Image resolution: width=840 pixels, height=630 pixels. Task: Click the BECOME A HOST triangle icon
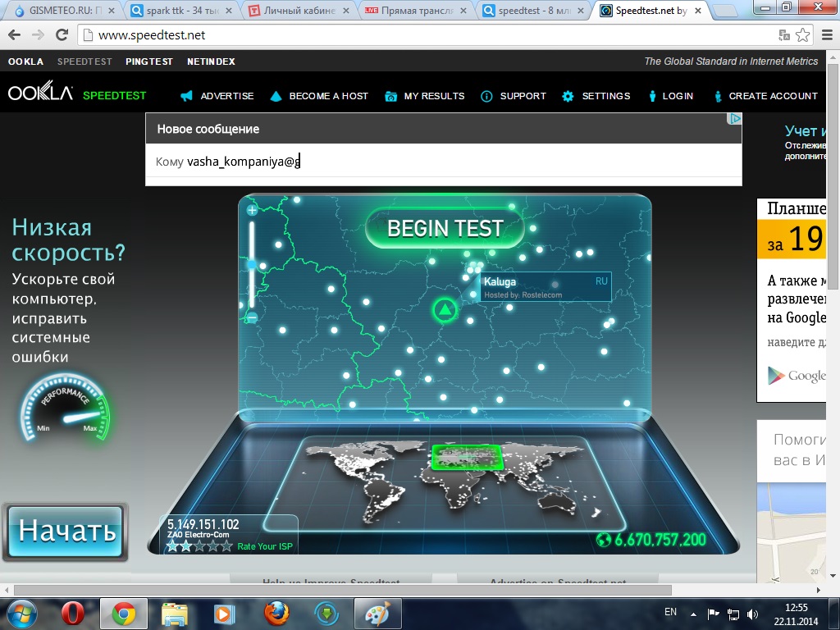click(x=276, y=96)
